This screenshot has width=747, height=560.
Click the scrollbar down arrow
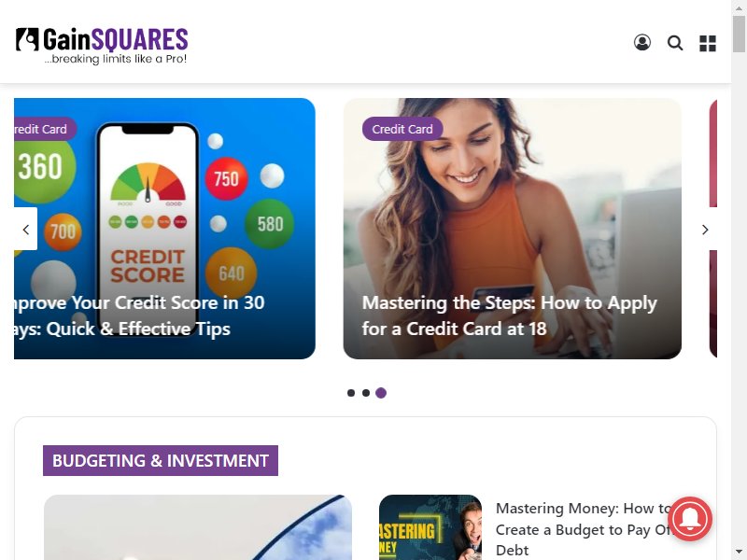coord(739,553)
